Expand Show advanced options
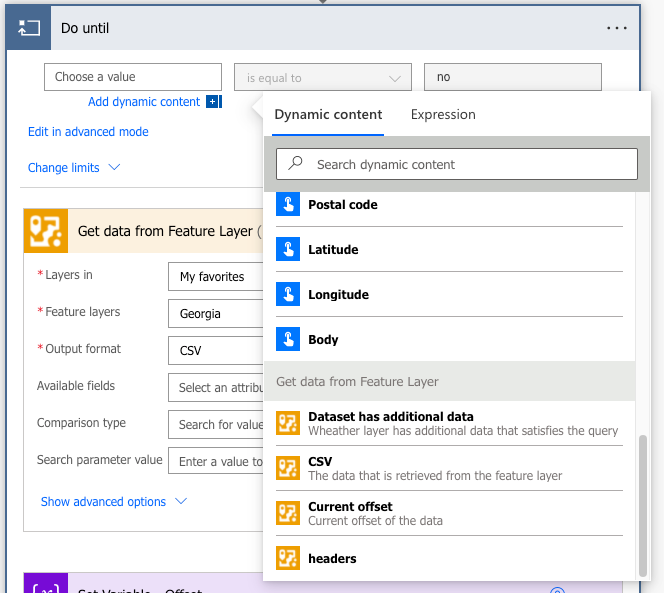 114,502
